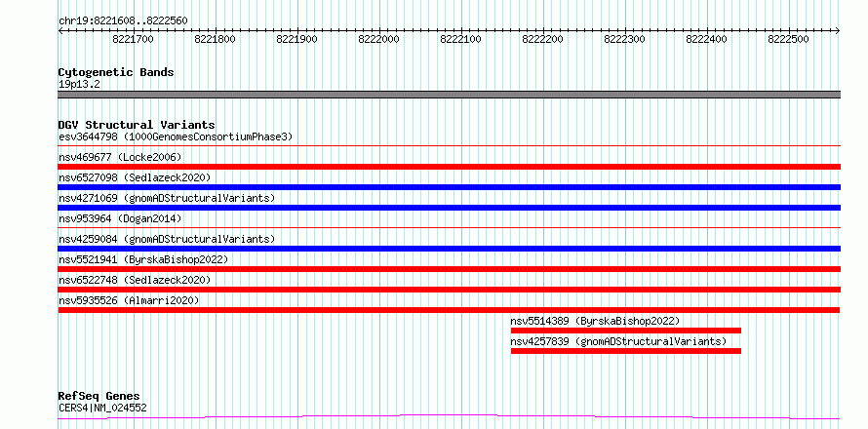
Task: Click ruler position 8221800
Action: pos(216,39)
